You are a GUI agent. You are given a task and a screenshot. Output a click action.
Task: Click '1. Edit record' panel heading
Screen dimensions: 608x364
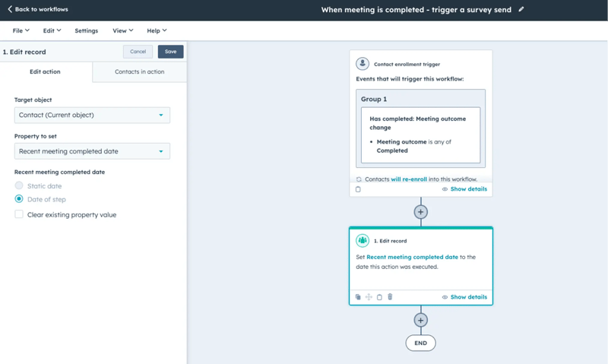24,52
